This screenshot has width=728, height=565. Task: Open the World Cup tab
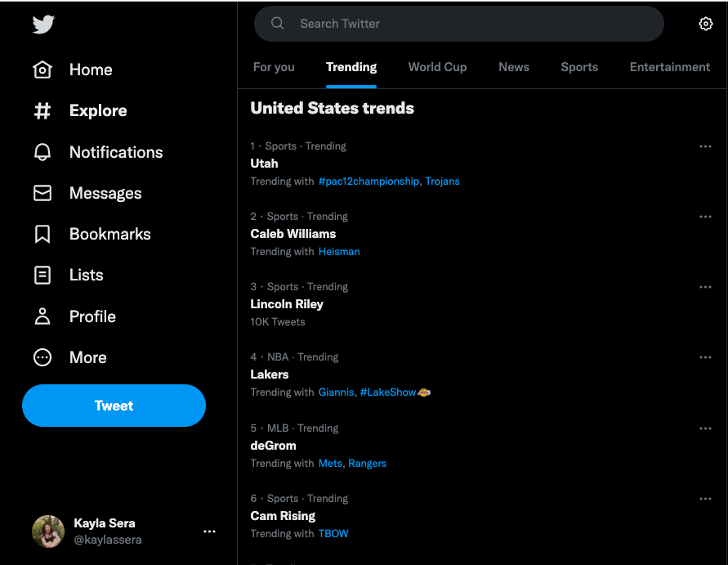(x=437, y=67)
